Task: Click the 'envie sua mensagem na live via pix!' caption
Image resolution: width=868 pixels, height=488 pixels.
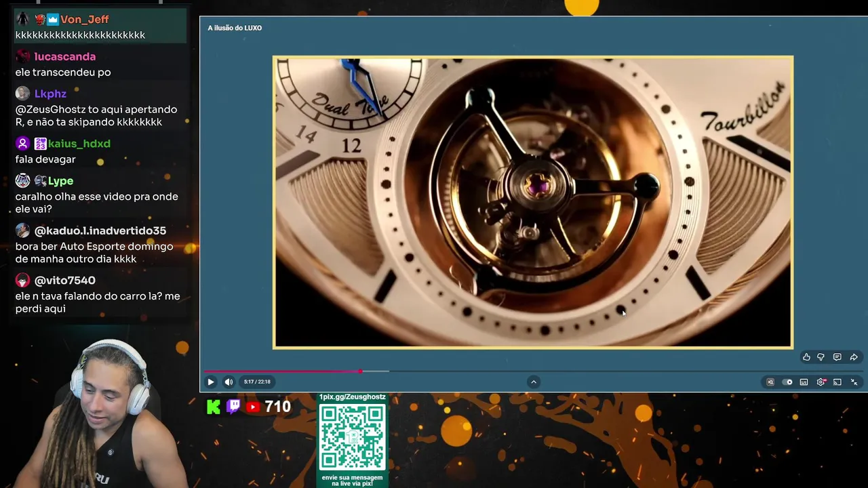Action: pos(352,481)
